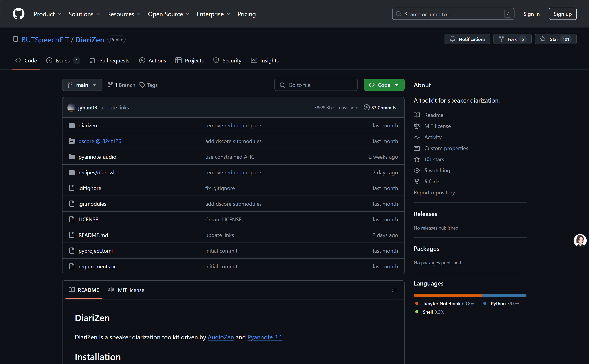Open the DiariZen repository link

click(90, 40)
